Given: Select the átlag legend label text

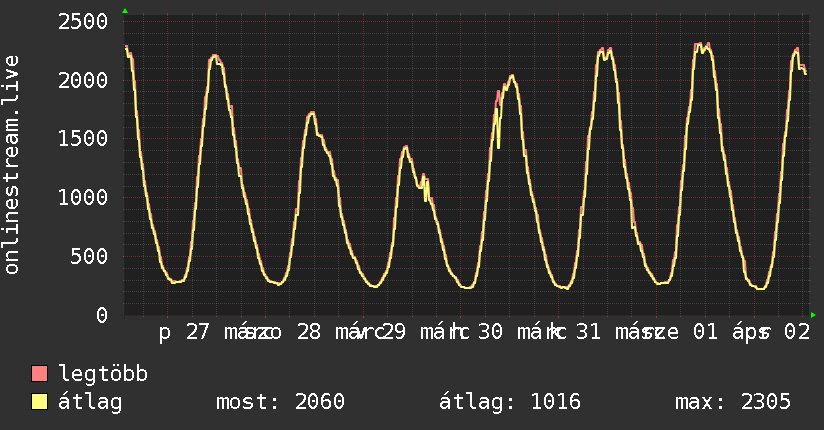Looking at the screenshot, I should coord(90,402).
